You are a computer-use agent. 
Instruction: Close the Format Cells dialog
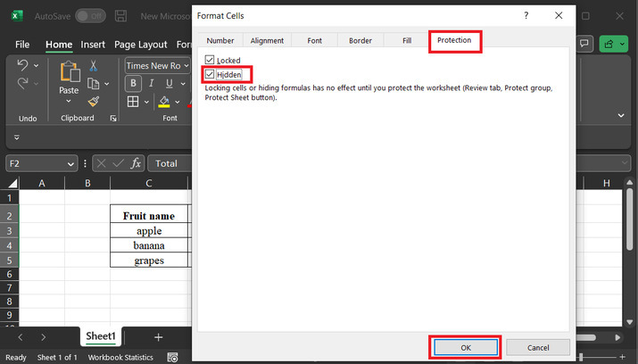point(559,15)
